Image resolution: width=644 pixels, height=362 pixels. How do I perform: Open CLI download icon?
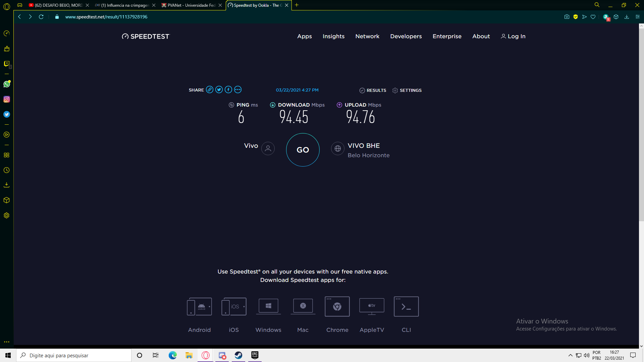tap(406, 306)
